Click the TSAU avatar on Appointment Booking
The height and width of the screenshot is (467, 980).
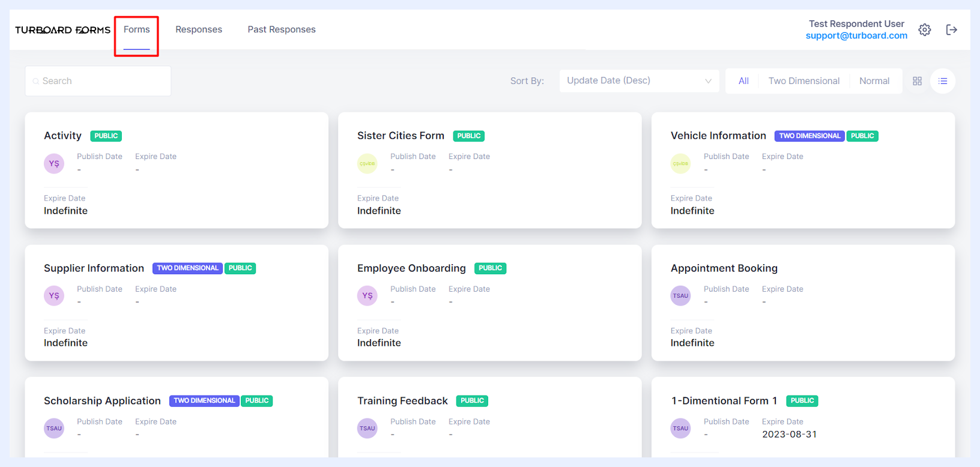tap(680, 295)
